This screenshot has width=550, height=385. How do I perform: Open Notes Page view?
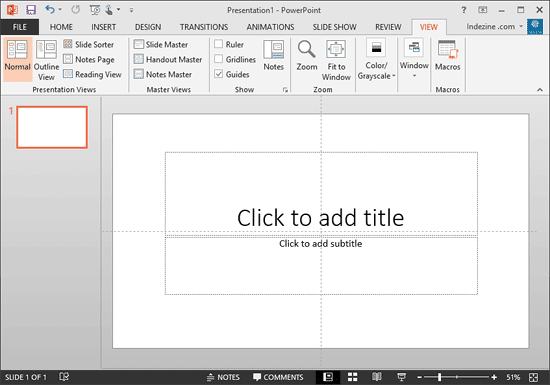(89, 60)
